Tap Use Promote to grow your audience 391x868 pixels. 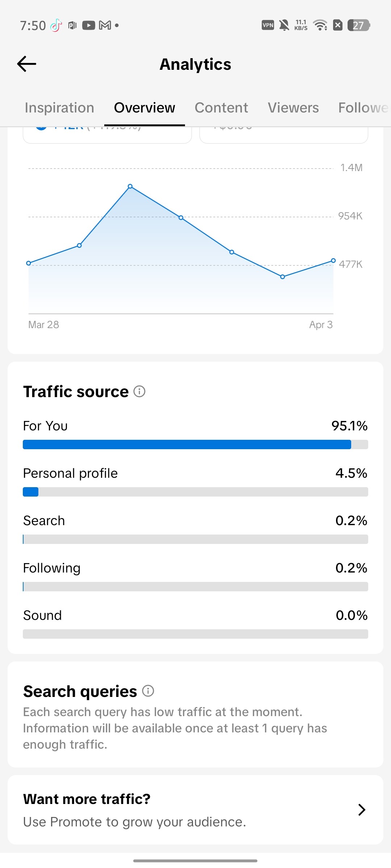pos(135,822)
